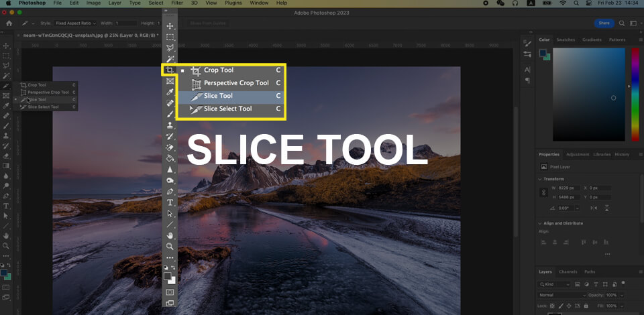Open the Style Fixed Aspect Ratio dropdown
This screenshot has width=644, height=315.
pos(76,23)
